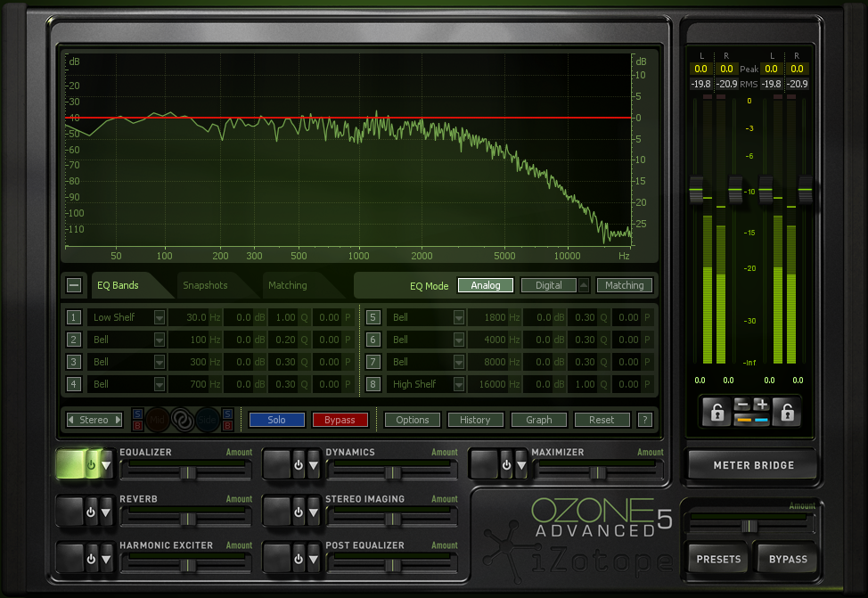This screenshot has width=868, height=598.
Task: Click the Reset button
Action: point(602,420)
